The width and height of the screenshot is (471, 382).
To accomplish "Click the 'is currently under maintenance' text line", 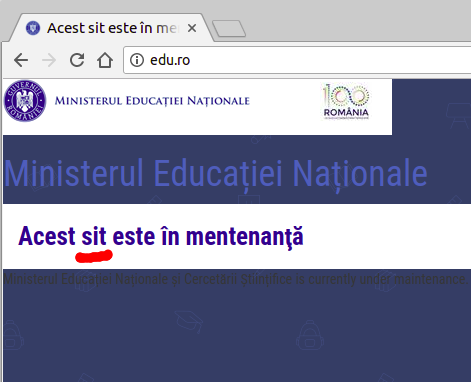I will tap(235, 279).
